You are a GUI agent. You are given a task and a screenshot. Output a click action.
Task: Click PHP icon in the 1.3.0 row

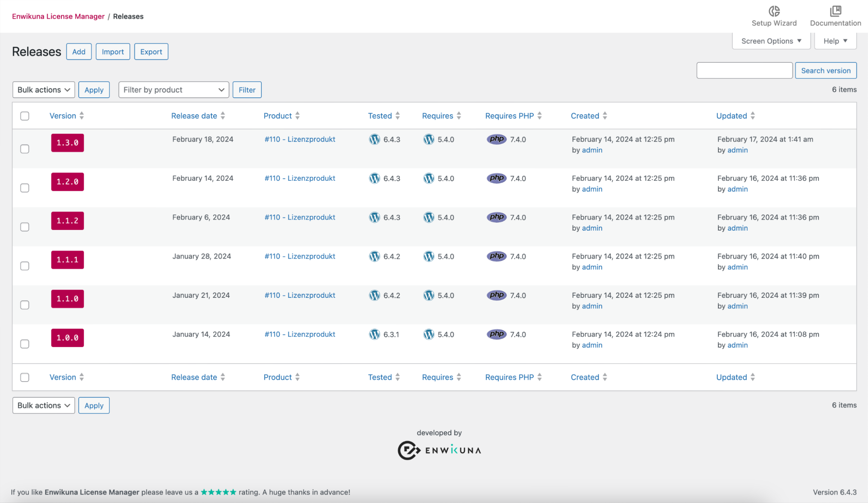click(497, 139)
